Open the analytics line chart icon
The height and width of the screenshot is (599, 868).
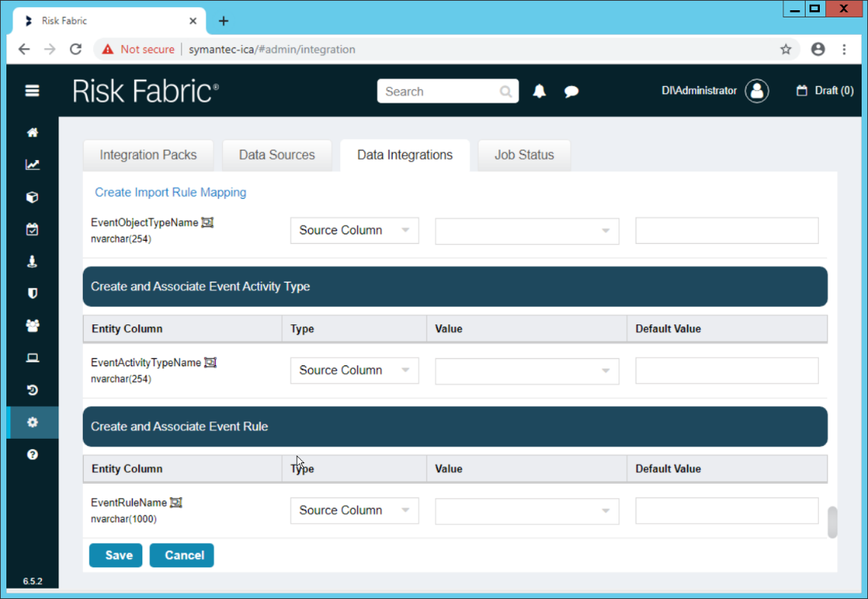(32, 165)
